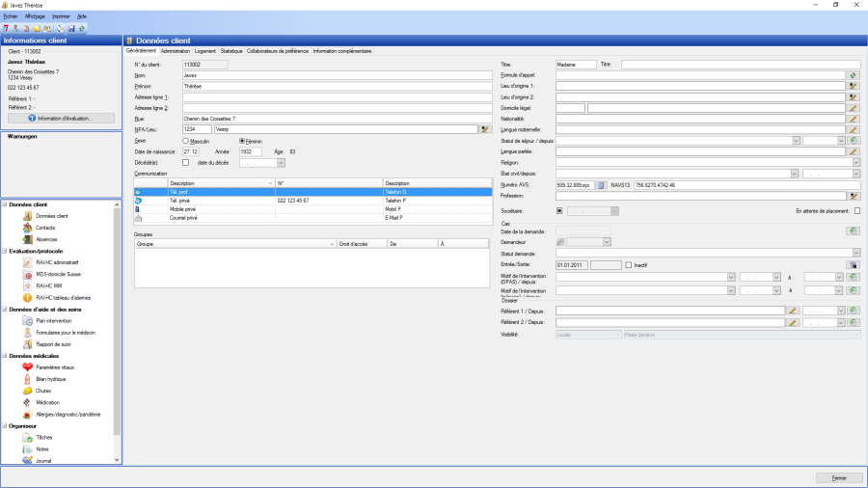868x488 pixels.
Task: Select the Masculin radio button
Action: point(185,141)
